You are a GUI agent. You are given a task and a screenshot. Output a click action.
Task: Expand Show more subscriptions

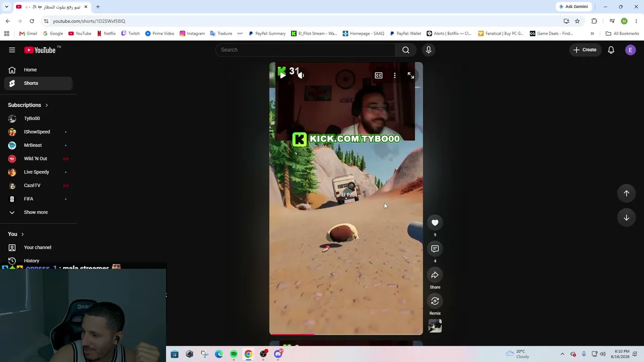tap(38, 212)
